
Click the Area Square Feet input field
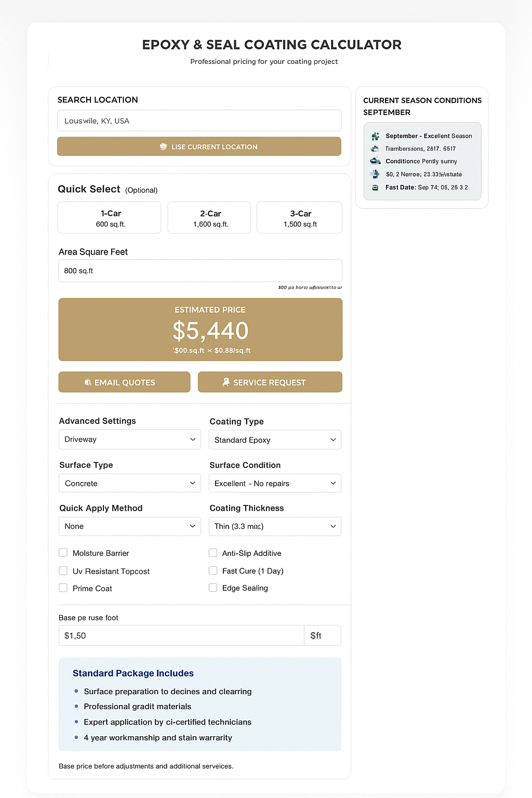pyautogui.click(x=200, y=271)
